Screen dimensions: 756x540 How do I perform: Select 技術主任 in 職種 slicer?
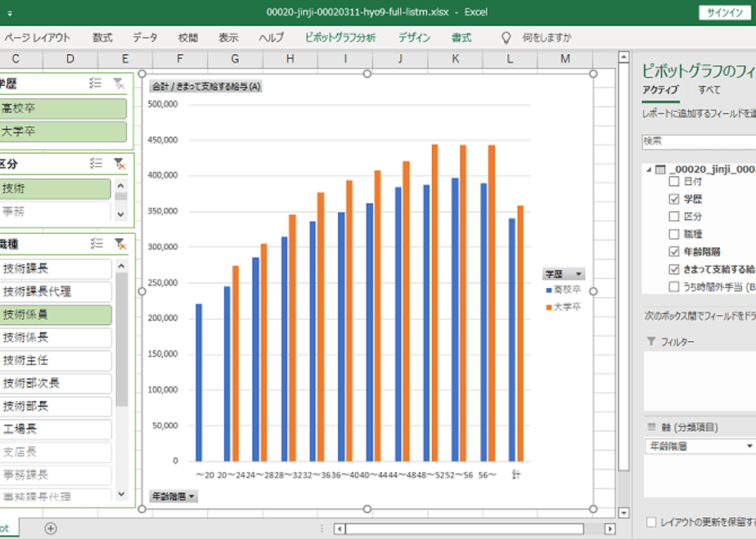56,361
